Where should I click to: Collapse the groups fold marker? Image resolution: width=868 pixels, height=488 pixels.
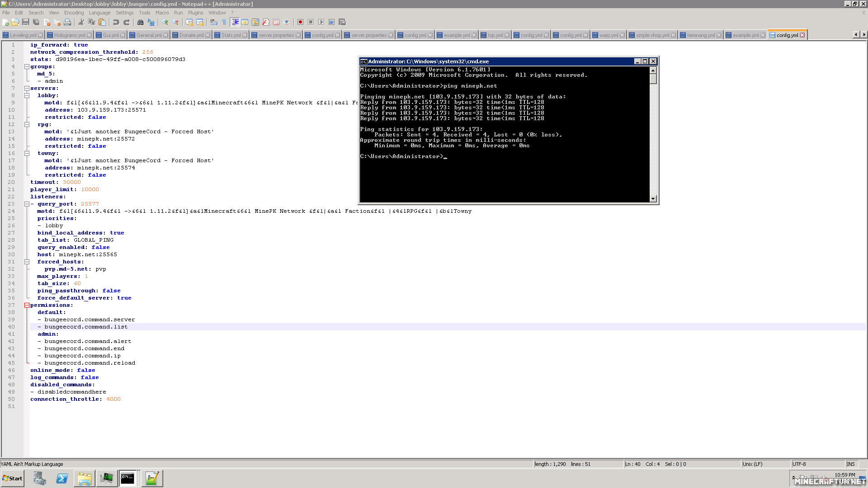point(27,67)
